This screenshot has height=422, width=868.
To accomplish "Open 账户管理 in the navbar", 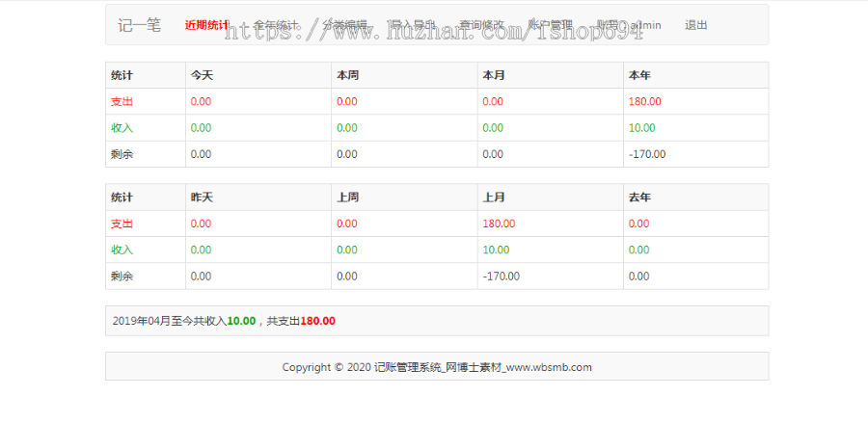I will (x=551, y=25).
